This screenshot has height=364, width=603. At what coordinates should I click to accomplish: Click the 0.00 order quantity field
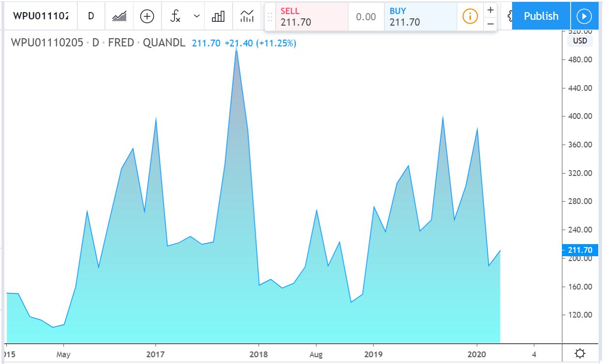(x=366, y=17)
